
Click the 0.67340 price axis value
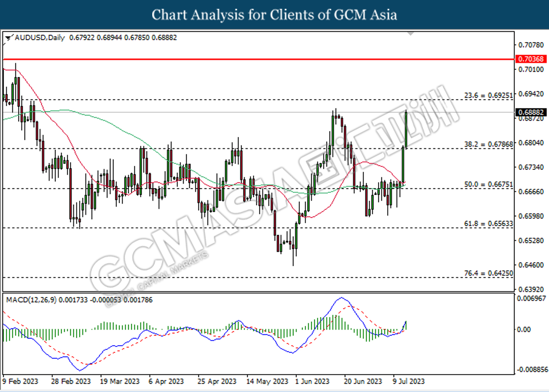click(x=531, y=167)
